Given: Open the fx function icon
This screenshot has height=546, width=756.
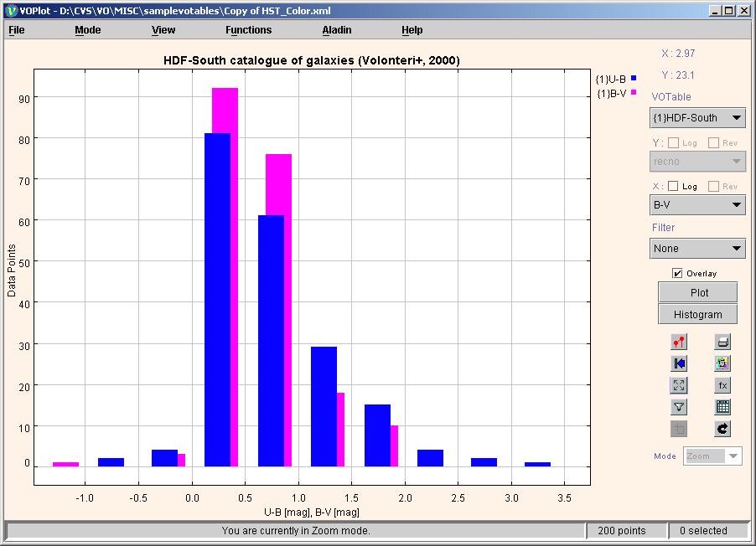Looking at the screenshot, I should coord(722,385).
